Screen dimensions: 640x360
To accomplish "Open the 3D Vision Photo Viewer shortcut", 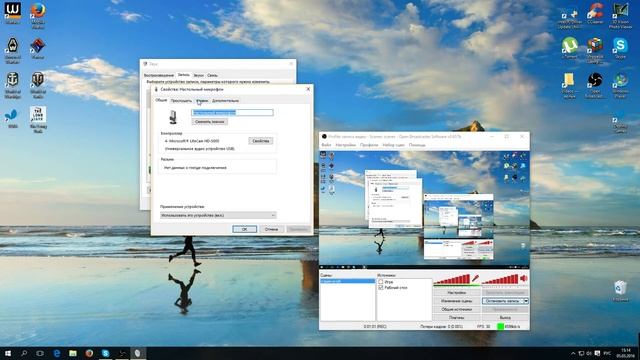I will (x=620, y=15).
